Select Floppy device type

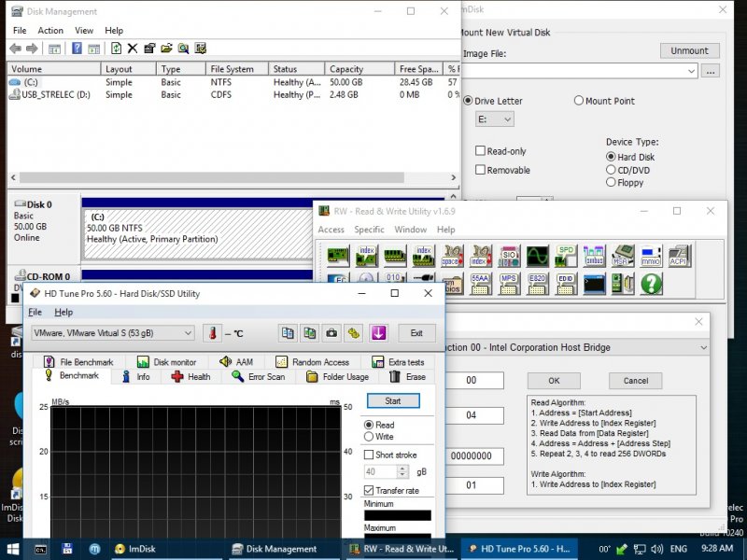tap(611, 182)
